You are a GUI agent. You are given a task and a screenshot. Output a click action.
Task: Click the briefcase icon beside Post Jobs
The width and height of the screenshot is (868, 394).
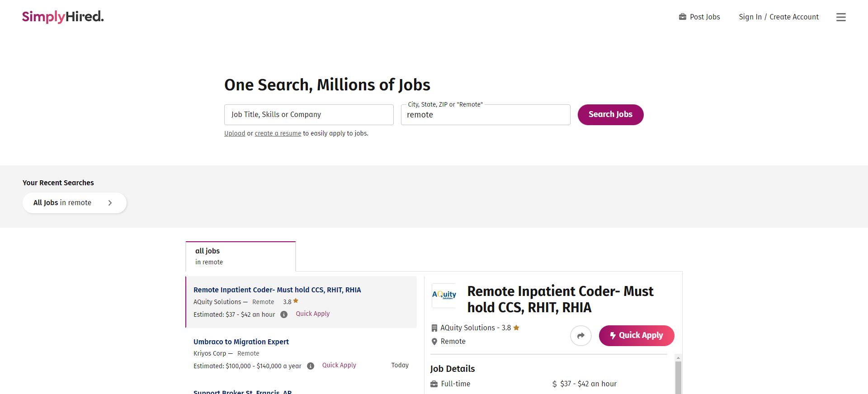(683, 17)
